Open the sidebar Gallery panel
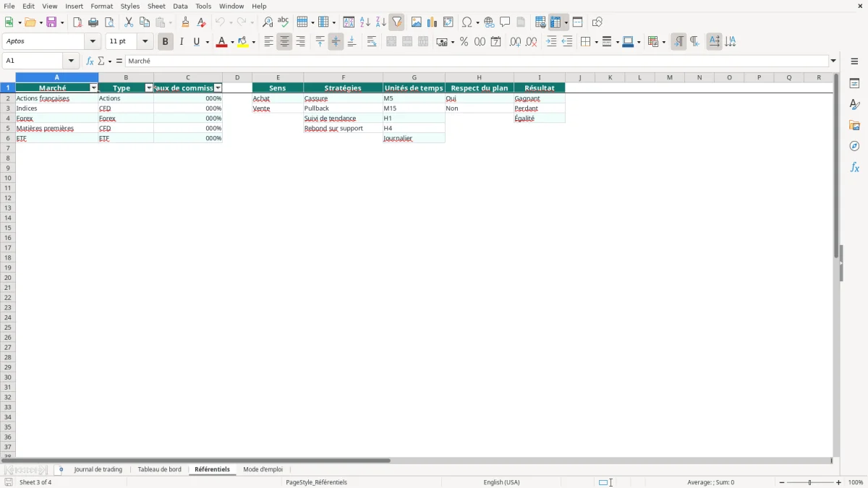This screenshot has height=488, width=868. point(854,125)
